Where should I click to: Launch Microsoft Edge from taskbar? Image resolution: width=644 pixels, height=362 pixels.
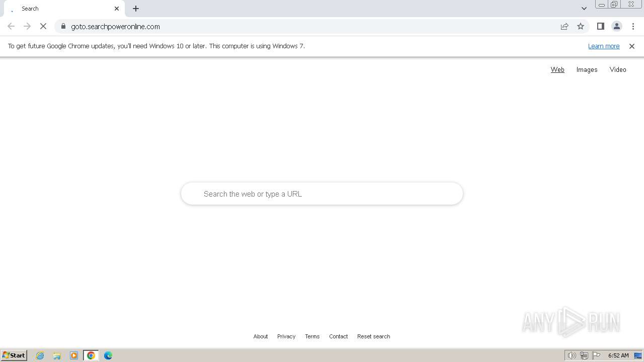[108, 355]
